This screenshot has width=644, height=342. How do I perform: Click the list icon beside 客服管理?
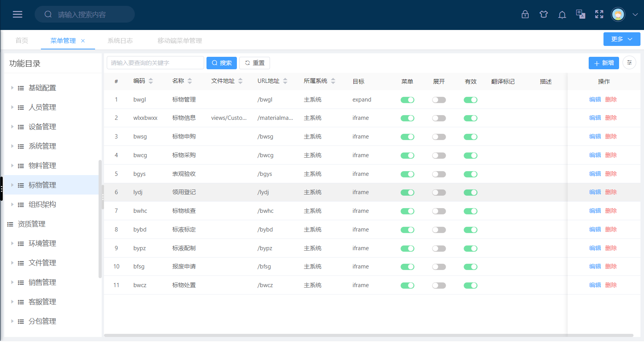point(21,302)
